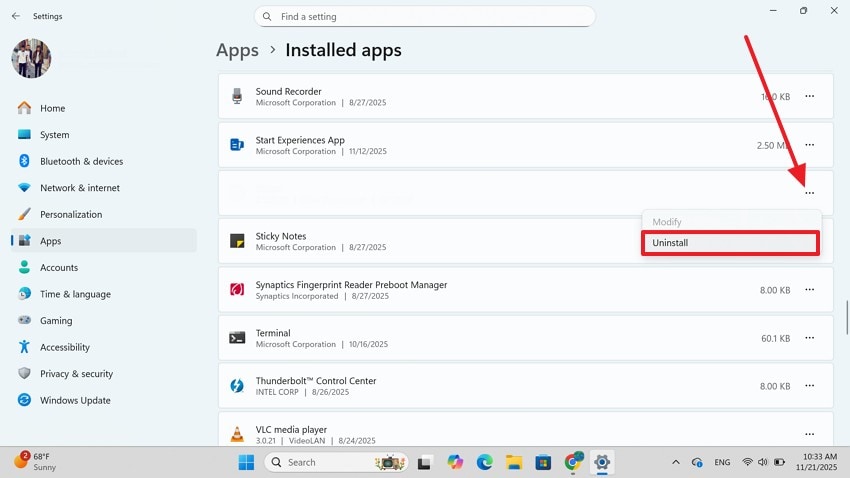850x478 pixels.
Task: Open the Home settings page
Action: point(103,108)
